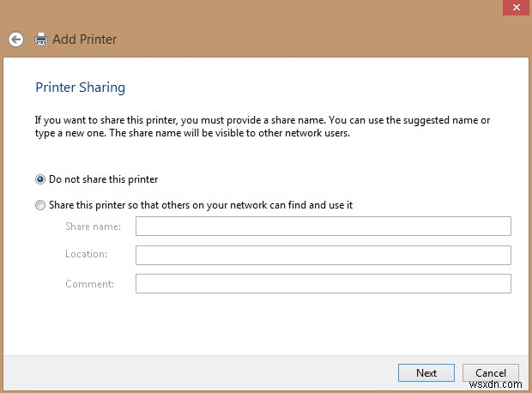Select the 'Do not share this printer' radio circle

(x=40, y=179)
